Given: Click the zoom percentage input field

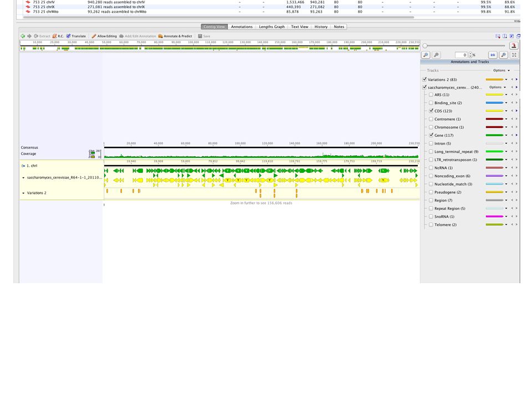Looking at the screenshot, I should (x=461, y=55).
